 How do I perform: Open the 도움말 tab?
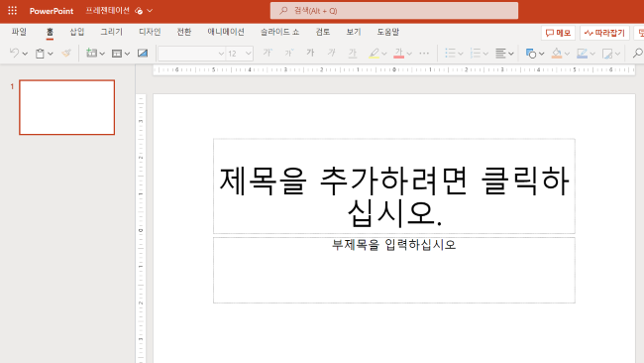pyautogui.click(x=387, y=32)
